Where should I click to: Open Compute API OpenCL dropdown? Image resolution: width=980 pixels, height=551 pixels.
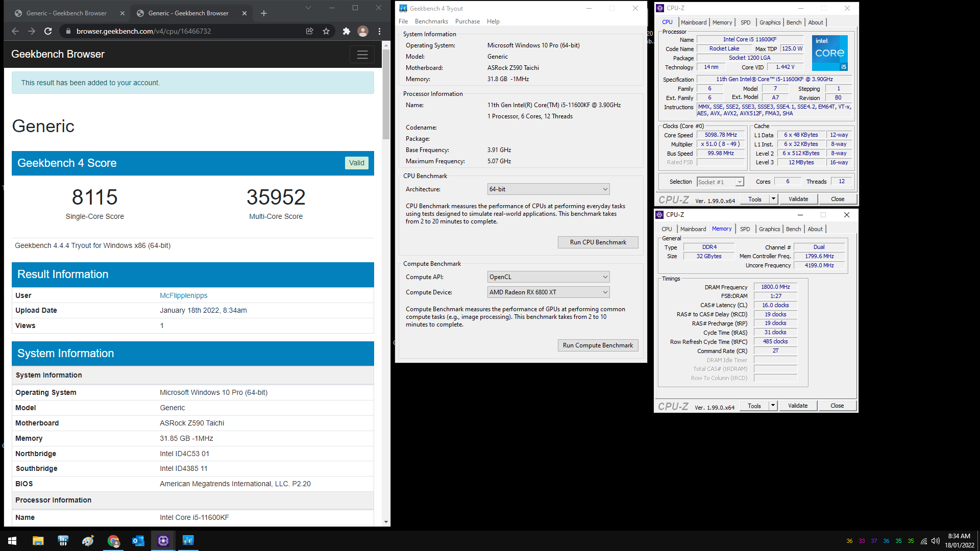coord(548,277)
